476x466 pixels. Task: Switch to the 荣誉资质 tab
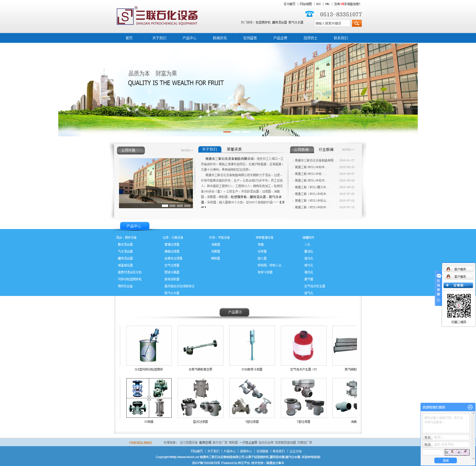234,149
